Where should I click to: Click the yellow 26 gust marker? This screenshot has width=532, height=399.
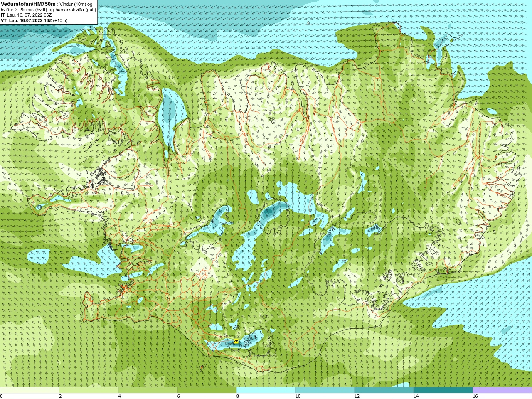(236, 341)
